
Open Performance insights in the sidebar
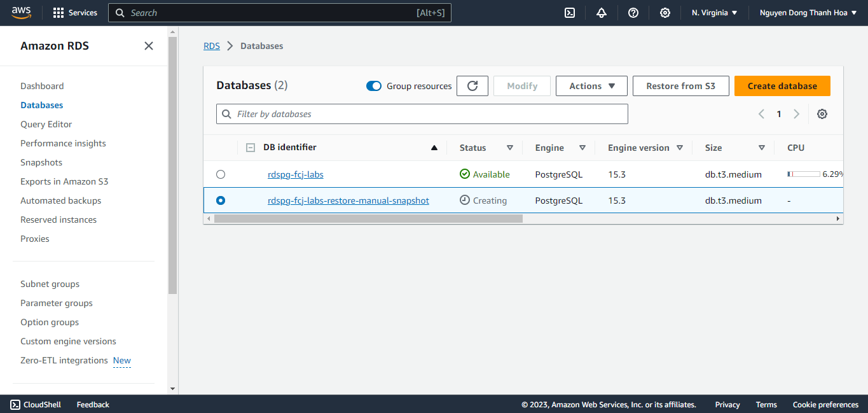(63, 143)
